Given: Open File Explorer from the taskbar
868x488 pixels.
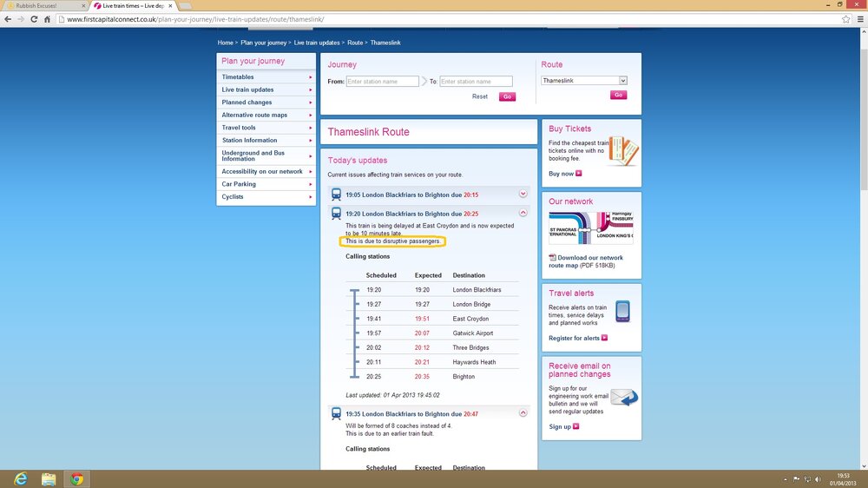Looking at the screenshot, I should coord(49,479).
